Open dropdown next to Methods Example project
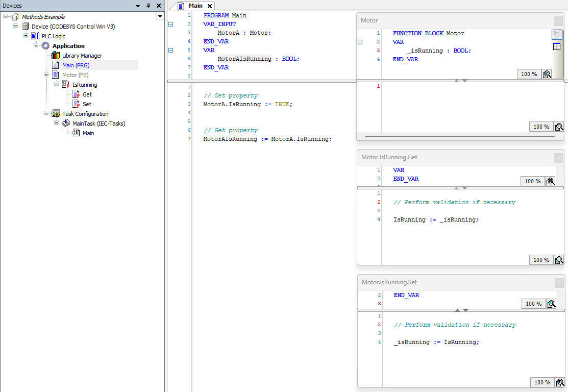This screenshot has height=392, width=568. (160, 16)
